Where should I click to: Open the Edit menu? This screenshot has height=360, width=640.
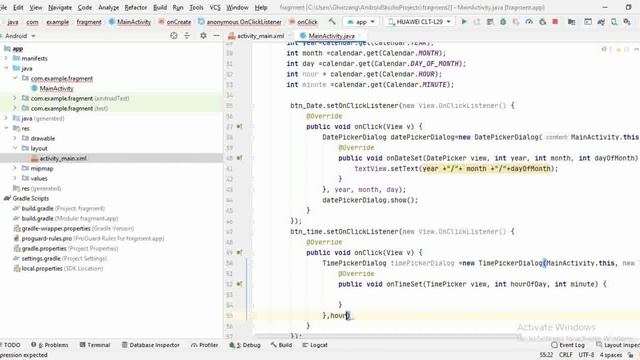coord(18,7)
